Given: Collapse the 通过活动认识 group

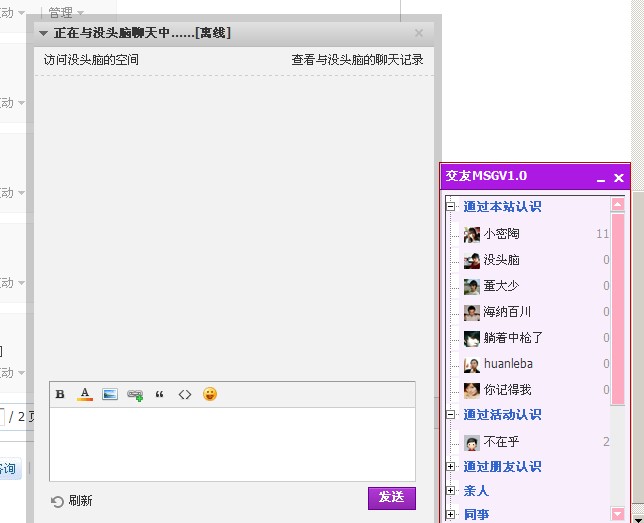Looking at the screenshot, I should (x=451, y=415).
